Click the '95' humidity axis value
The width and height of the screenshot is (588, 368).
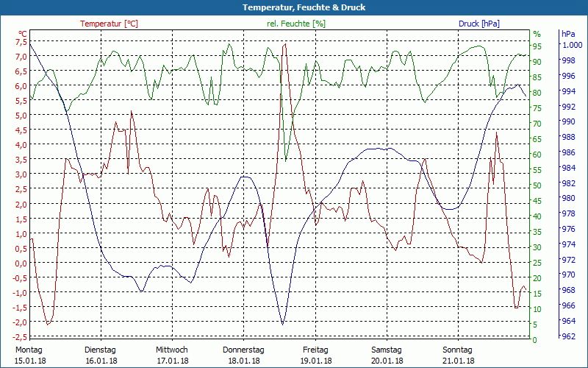pos(537,46)
